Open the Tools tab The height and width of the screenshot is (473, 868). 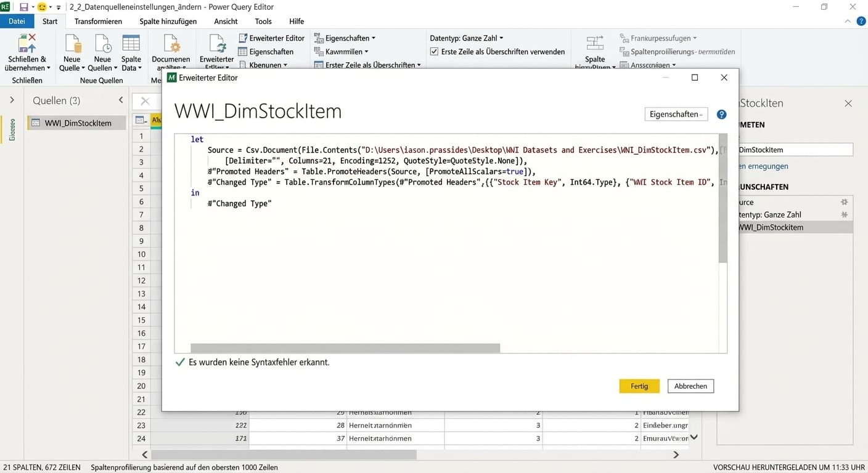[263, 21]
